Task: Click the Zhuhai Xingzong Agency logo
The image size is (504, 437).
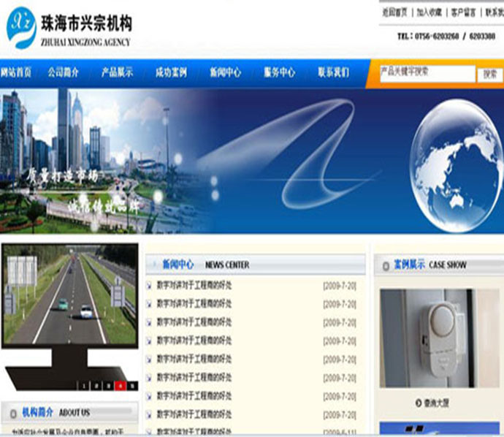Action: [x=69, y=28]
